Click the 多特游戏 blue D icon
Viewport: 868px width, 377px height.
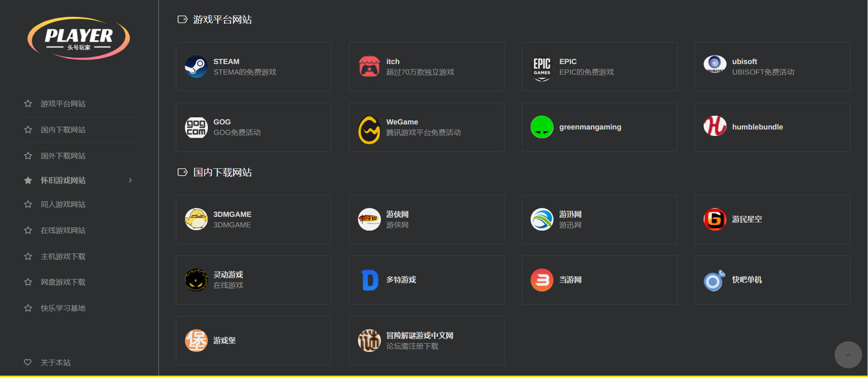[369, 280]
